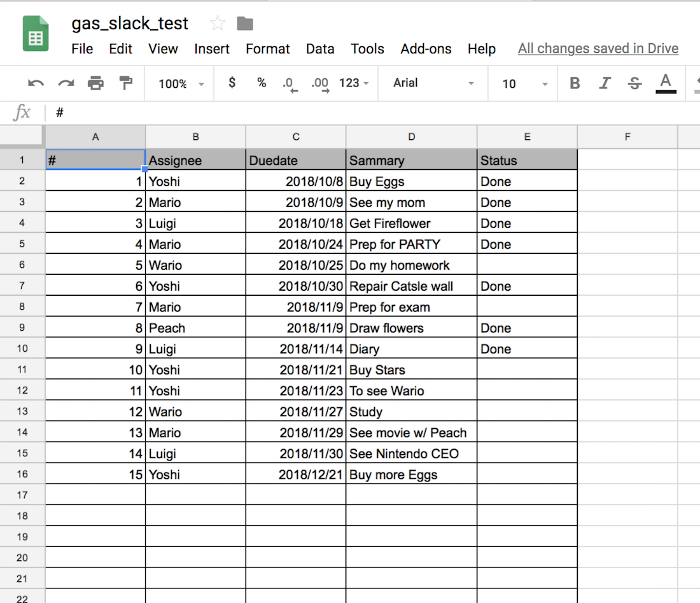Select the Repair Catsle wall cell
The width and height of the screenshot is (700, 603).
[412, 286]
